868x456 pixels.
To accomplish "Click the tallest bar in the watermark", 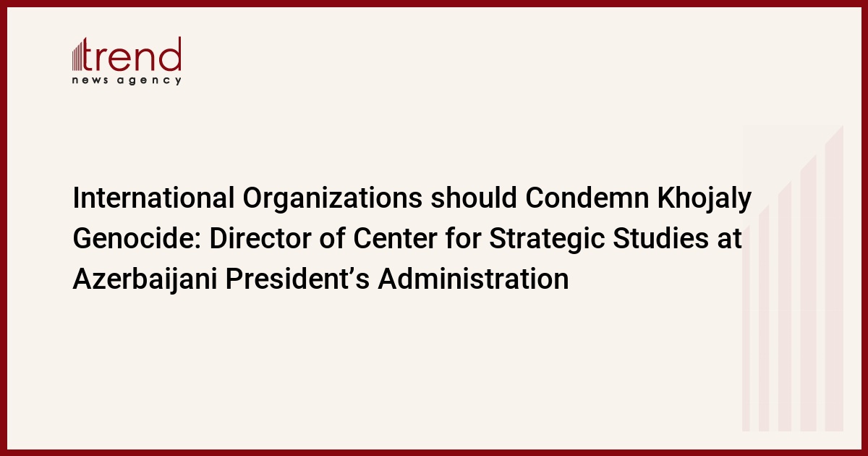I will pyautogui.click(x=835, y=279).
